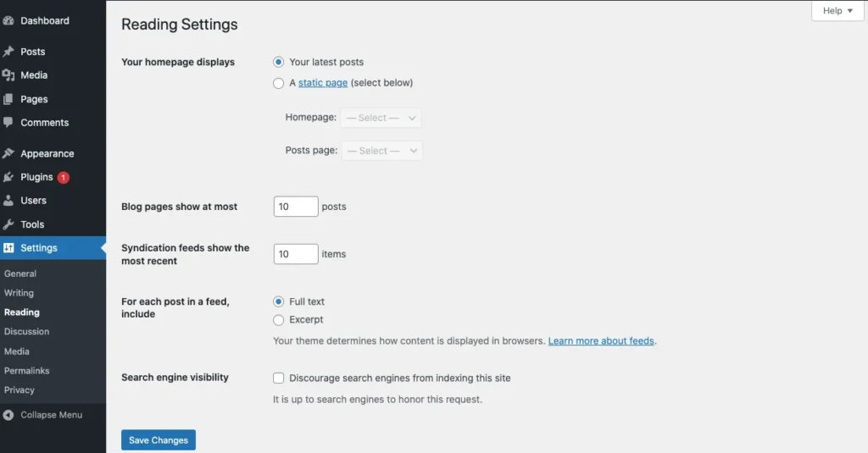Click the Pages stacked-sheets icon
The height and width of the screenshot is (453, 868).
[x=8, y=99]
